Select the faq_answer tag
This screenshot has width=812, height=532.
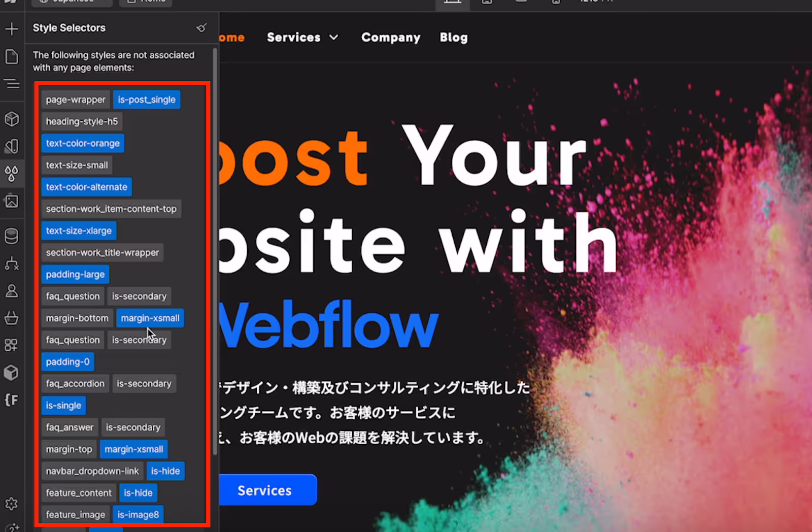tap(70, 427)
